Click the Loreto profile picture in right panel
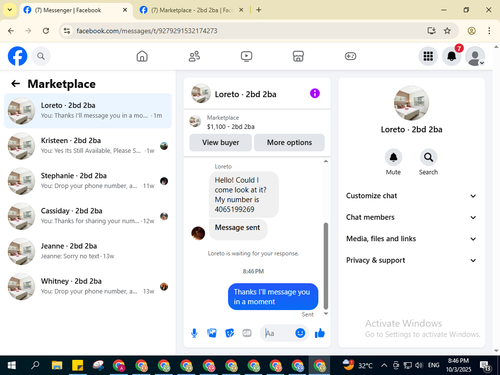This screenshot has height=375, width=500. pos(411,103)
